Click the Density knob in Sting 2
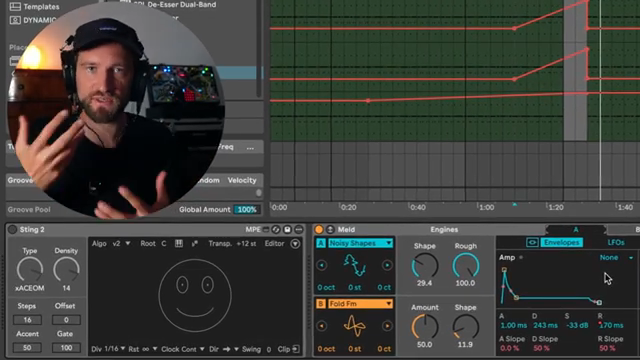 coord(66,269)
